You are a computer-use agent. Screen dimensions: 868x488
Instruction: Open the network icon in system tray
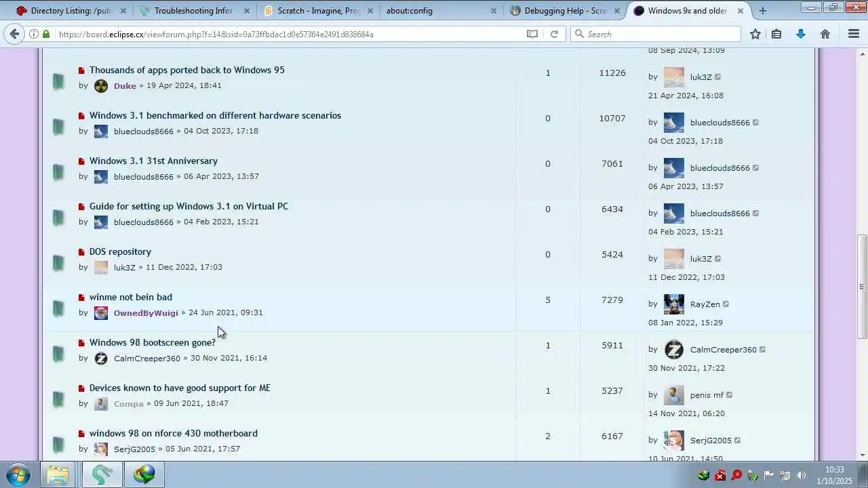click(x=785, y=475)
